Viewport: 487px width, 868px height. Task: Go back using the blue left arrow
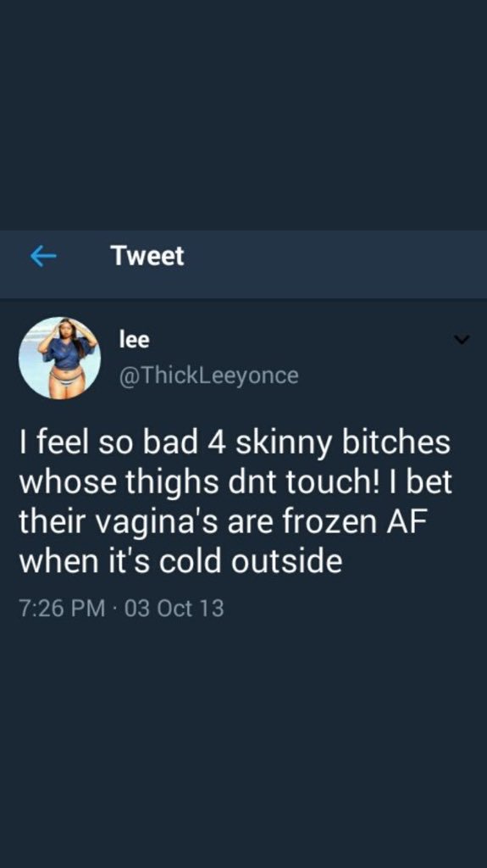pyautogui.click(x=43, y=256)
